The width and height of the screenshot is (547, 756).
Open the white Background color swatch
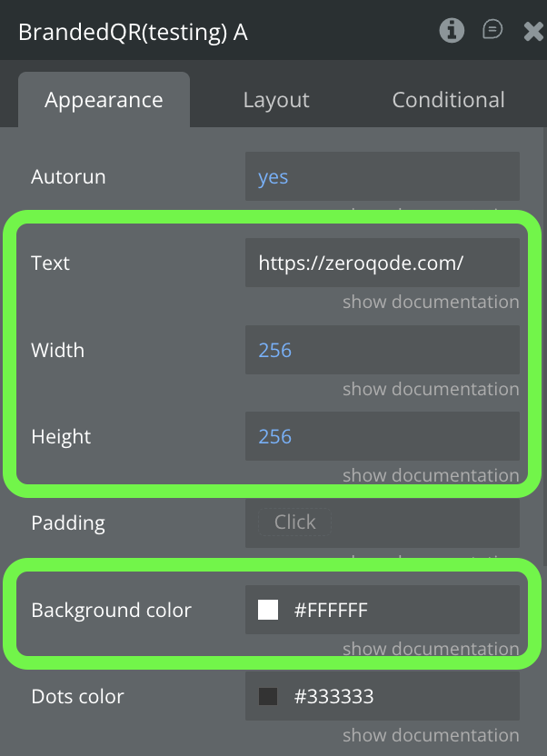[x=268, y=610]
